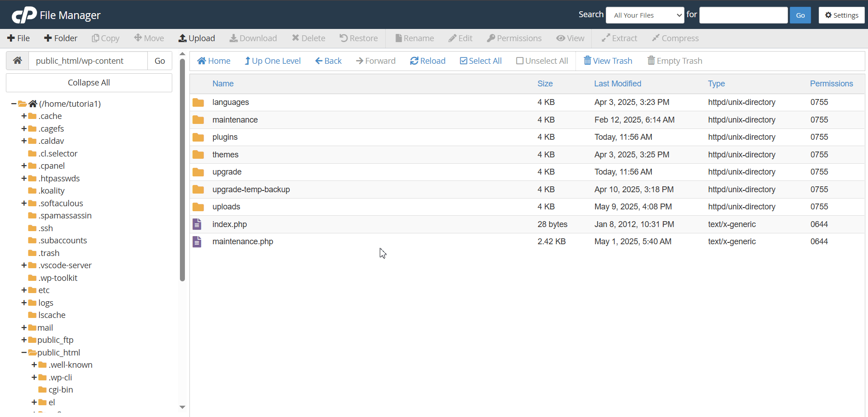Go Back in folder history
The width and height of the screenshot is (868, 417).
(328, 61)
